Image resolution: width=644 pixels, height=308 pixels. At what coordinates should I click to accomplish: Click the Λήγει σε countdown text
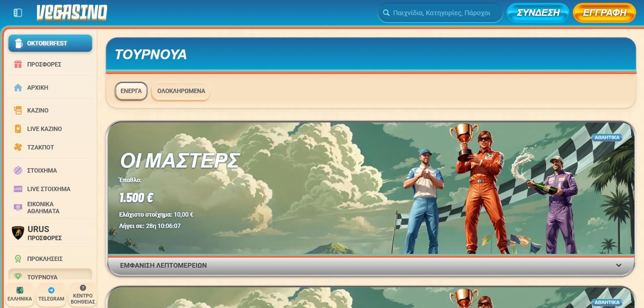[150, 226]
